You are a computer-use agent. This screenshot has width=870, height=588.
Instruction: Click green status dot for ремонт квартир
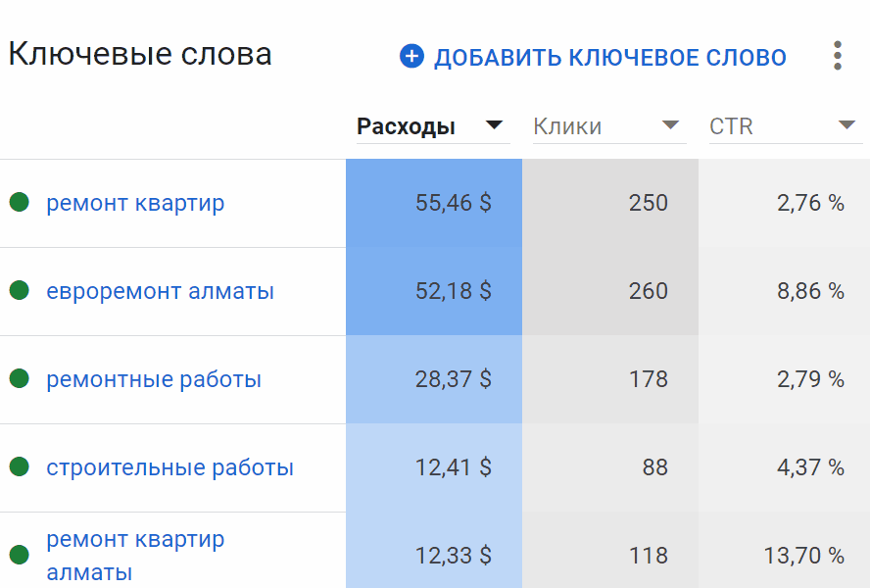click(19, 203)
